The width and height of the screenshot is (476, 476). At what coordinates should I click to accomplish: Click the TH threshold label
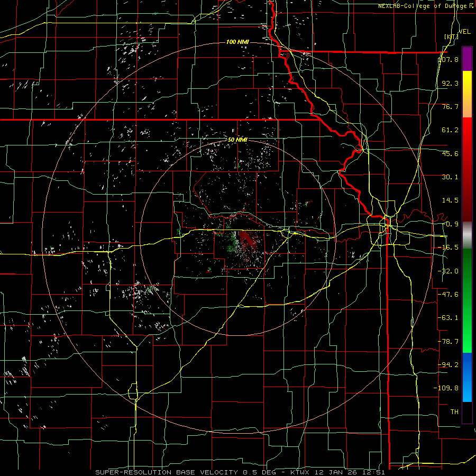click(454, 411)
